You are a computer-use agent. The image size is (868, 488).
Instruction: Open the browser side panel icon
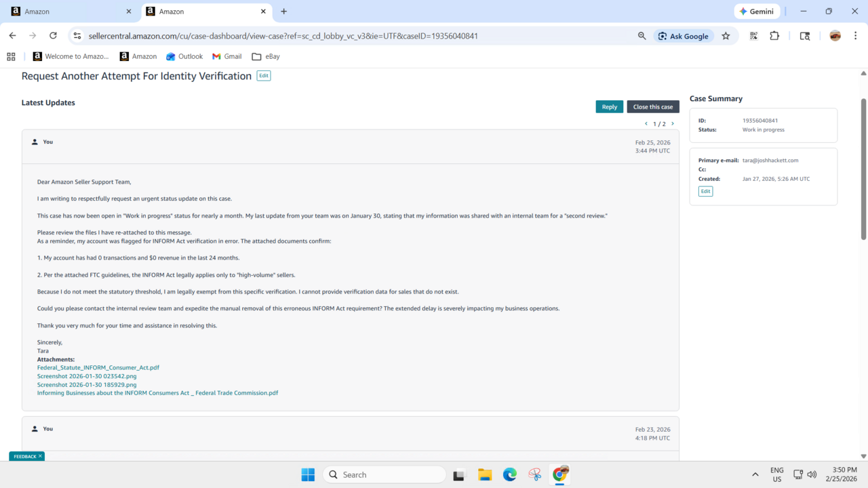click(x=805, y=36)
